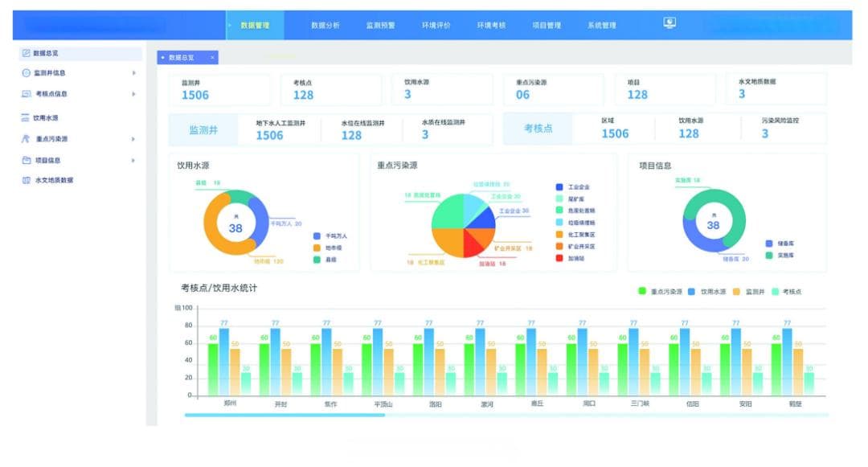This screenshot has width=868, height=467.
Task: Toggle the 饮用水源 bar-chart legend swatch
Action: (x=691, y=291)
